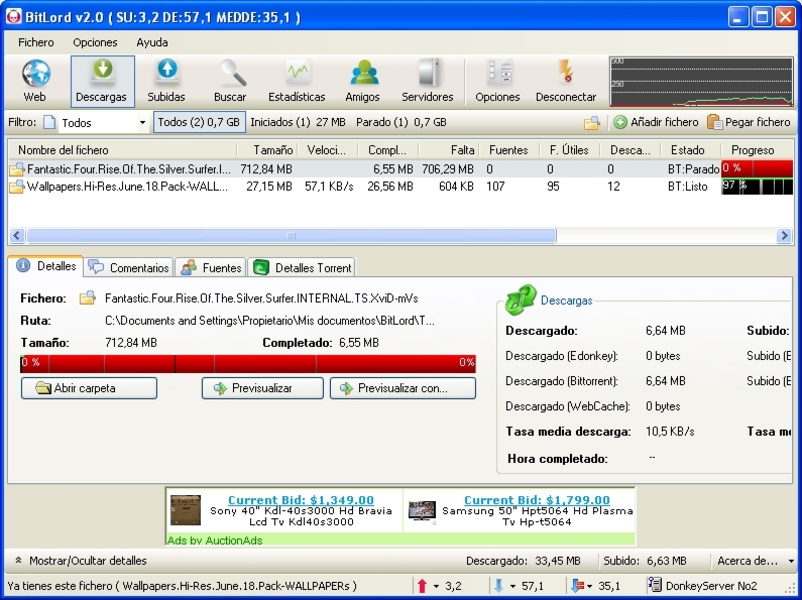802x600 pixels.
Task: Open the Current Bid $1,799.00 ad link
Action: click(x=537, y=500)
